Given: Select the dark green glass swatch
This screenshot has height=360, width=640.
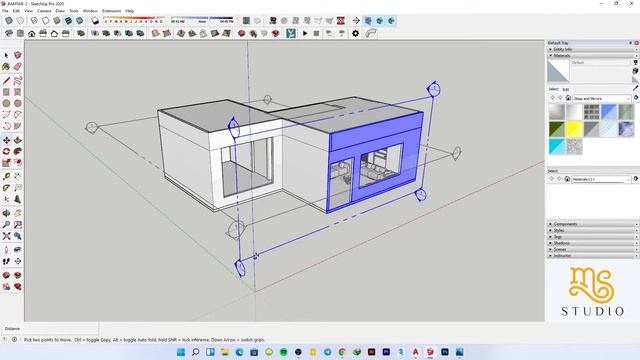Looking at the screenshot, I should [x=556, y=129].
